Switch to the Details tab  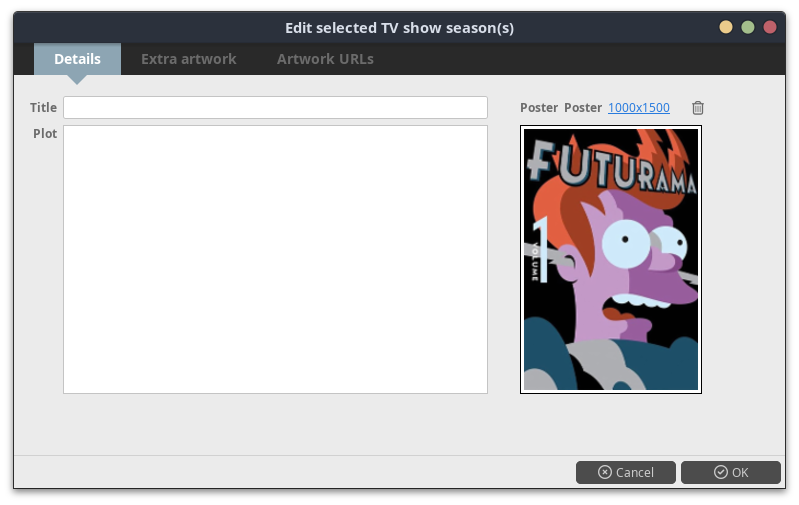[77, 59]
